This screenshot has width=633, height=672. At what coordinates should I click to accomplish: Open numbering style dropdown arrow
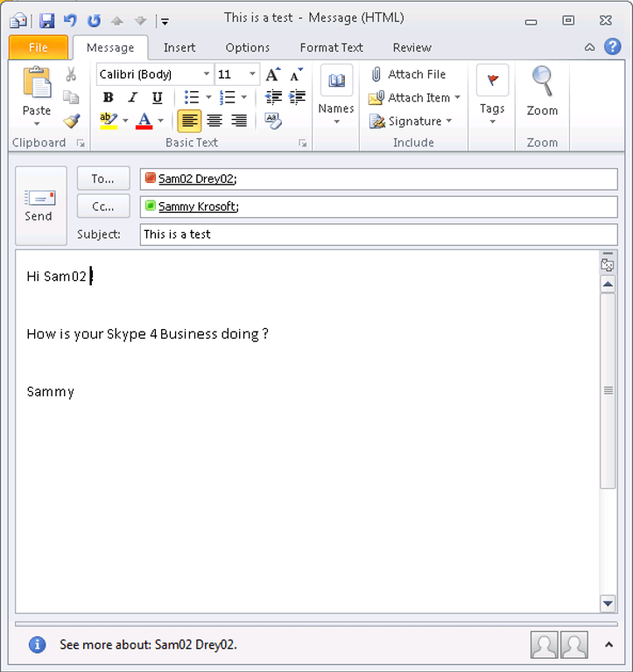(244, 98)
